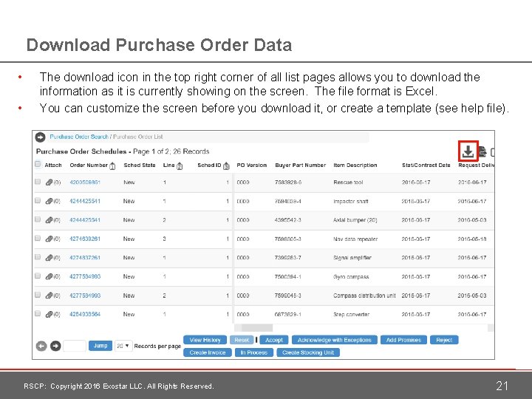Open order number link for Step converter
Screen dimensions: 532x399
coord(85,314)
